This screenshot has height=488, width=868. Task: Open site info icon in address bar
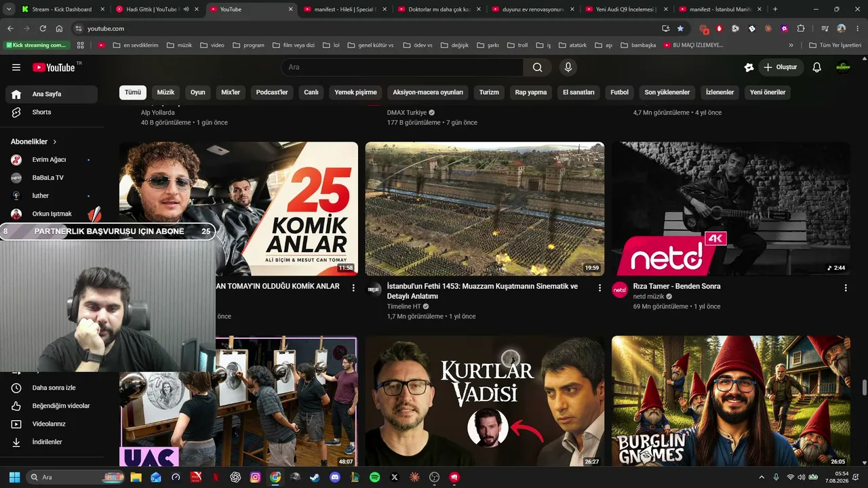point(78,28)
